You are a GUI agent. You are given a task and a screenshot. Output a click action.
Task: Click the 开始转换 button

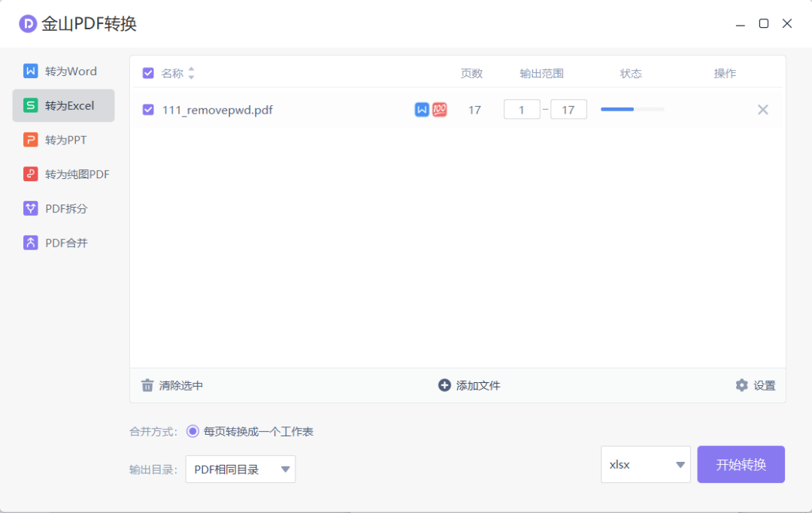tap(741, 464)
